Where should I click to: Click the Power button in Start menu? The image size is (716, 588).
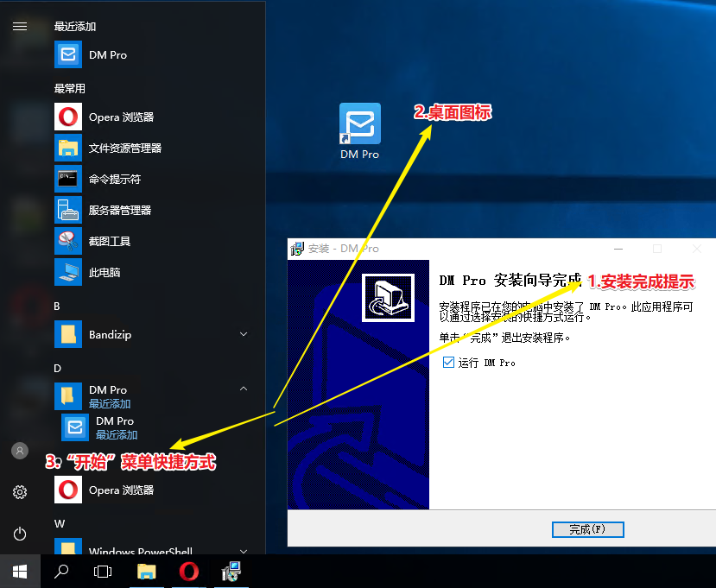[20, 534]
